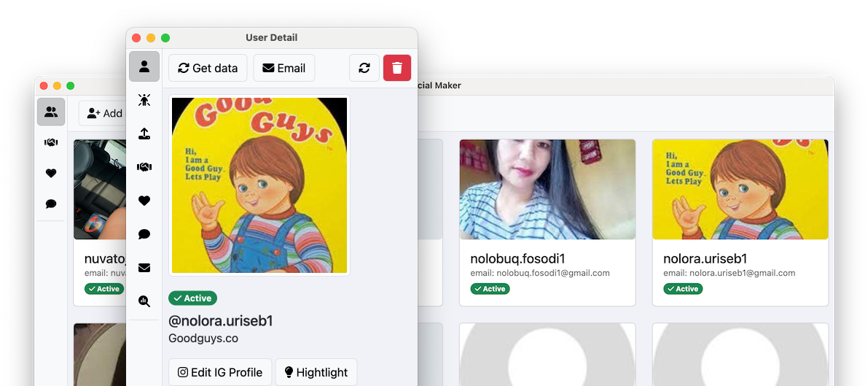Open the chart search icon in User Detail sidebar
The width and height of the screenshot is (868, 386).
click(144, 301)
